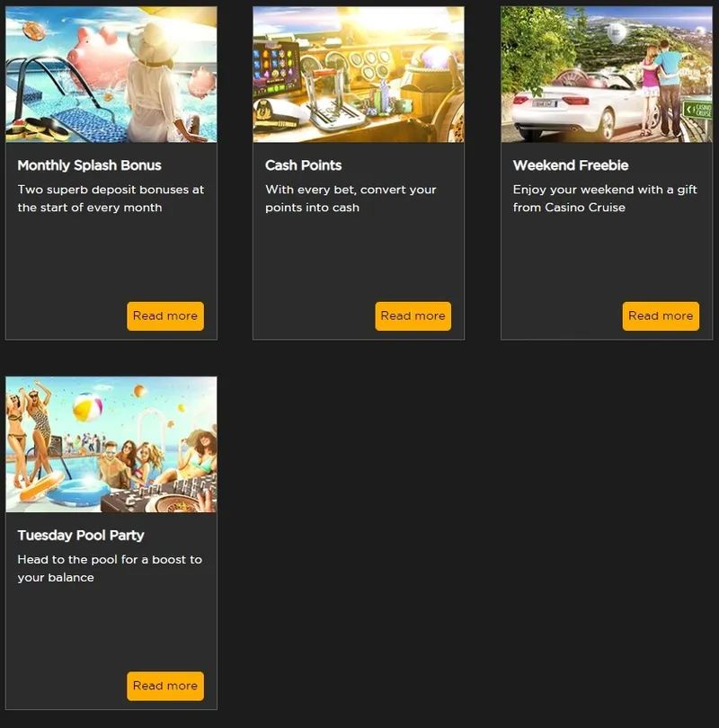This screenshot has height=728, width=719.
Task: Select the Cash Points ship cockpit image
Action: click(x=359, y=75)
